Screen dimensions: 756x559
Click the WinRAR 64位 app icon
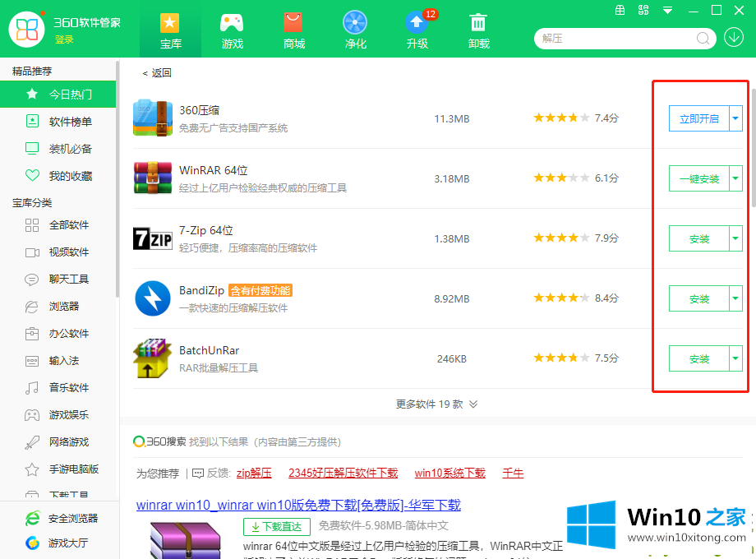(x=152, y=178)
